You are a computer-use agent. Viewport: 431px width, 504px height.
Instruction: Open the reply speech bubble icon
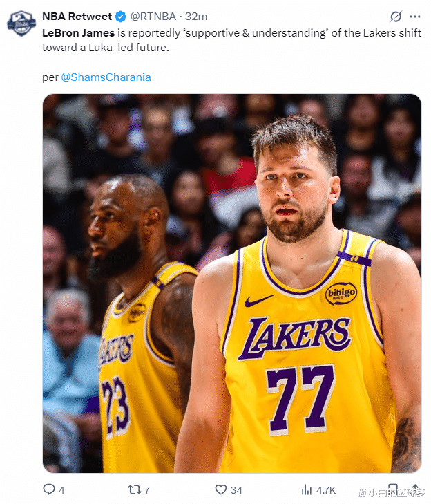[48, 489]
